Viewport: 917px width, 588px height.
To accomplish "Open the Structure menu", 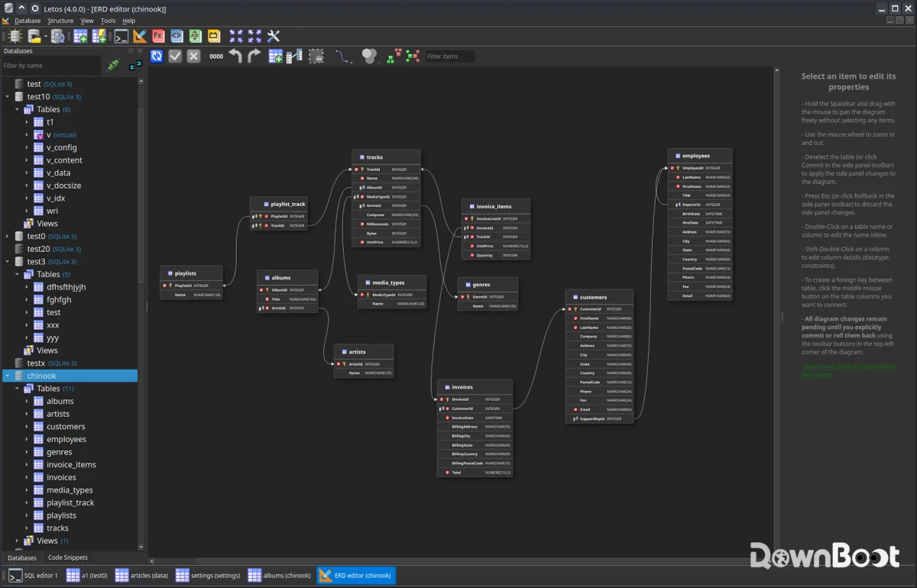I will (x=60, y=21).
